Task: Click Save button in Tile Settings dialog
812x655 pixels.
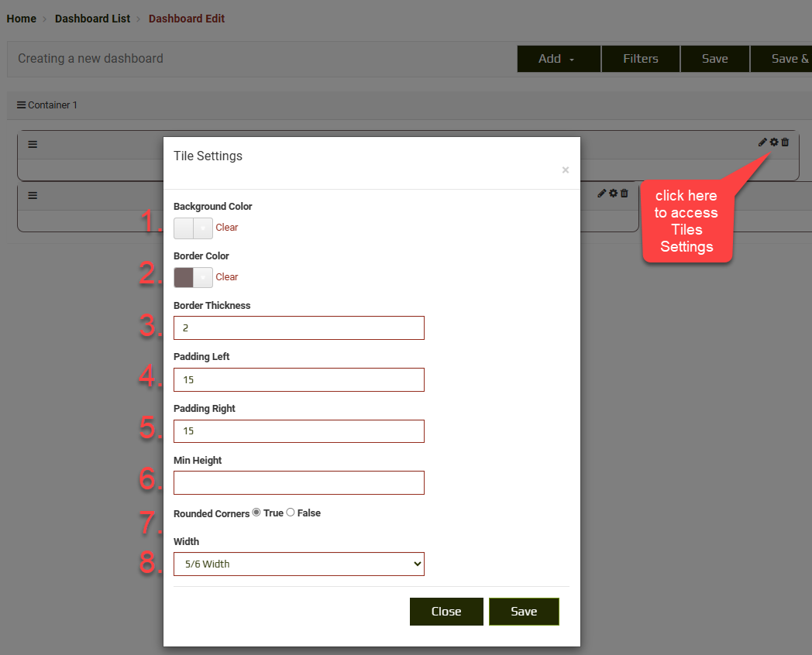Action: (524, 612)
